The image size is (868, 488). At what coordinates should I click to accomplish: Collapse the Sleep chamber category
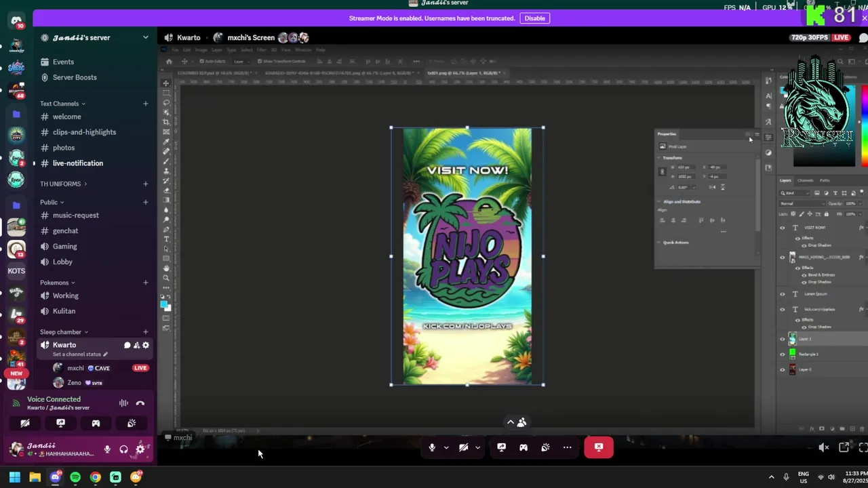point(64,332)
